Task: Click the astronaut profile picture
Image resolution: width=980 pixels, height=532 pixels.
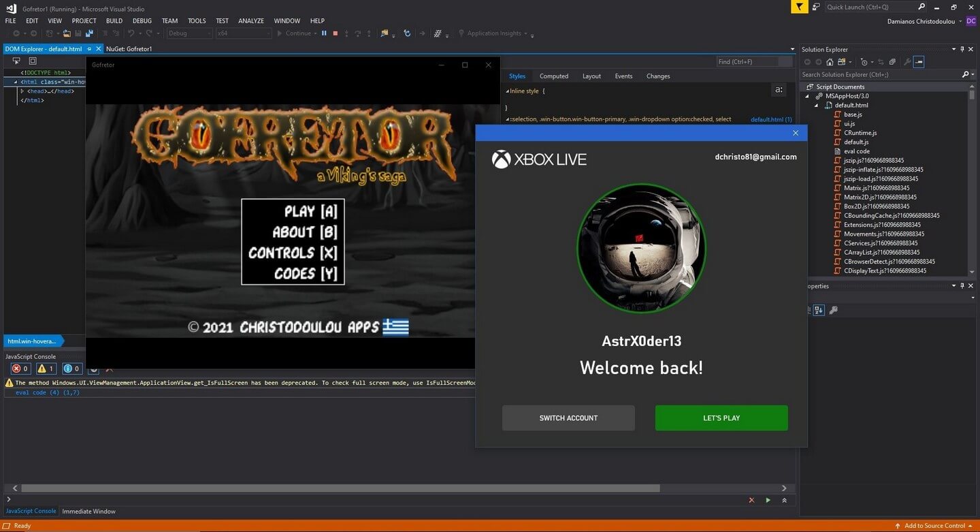Action: 641,249
